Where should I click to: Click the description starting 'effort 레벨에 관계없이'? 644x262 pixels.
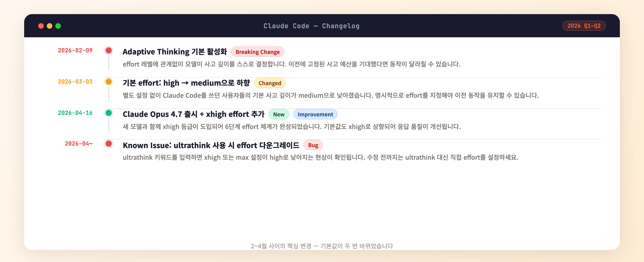[x=291, y=64]
